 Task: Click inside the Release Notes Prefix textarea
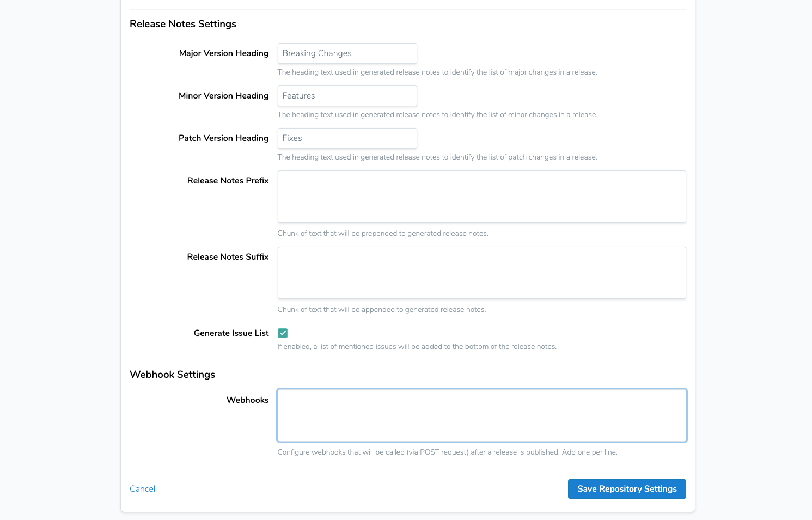[481, 197]
